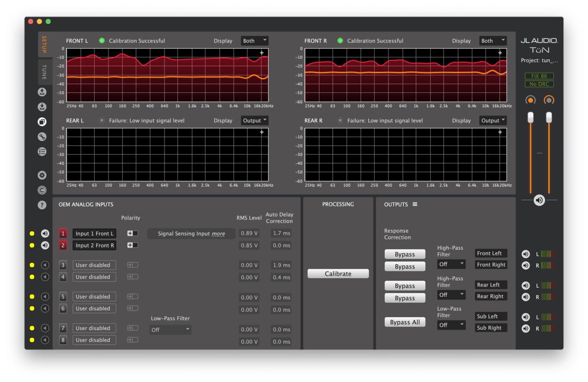Select input channel number 1

tap(63, 234)
